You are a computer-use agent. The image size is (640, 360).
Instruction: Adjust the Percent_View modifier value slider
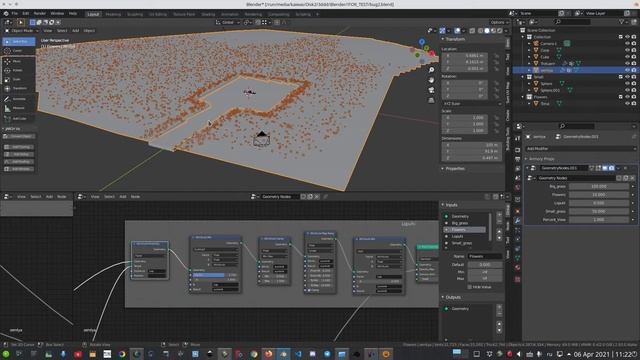tap(599, 220)
